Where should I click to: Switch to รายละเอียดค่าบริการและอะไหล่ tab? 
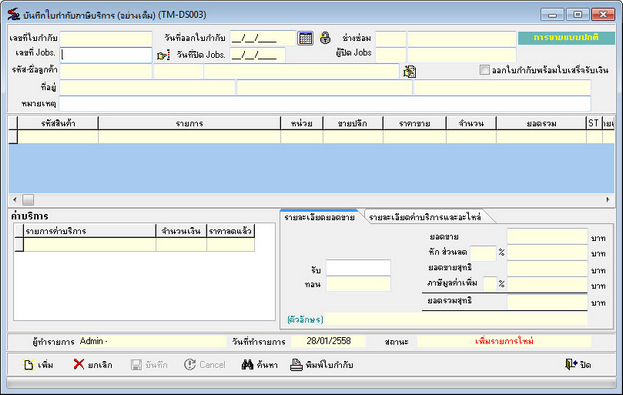425,217
